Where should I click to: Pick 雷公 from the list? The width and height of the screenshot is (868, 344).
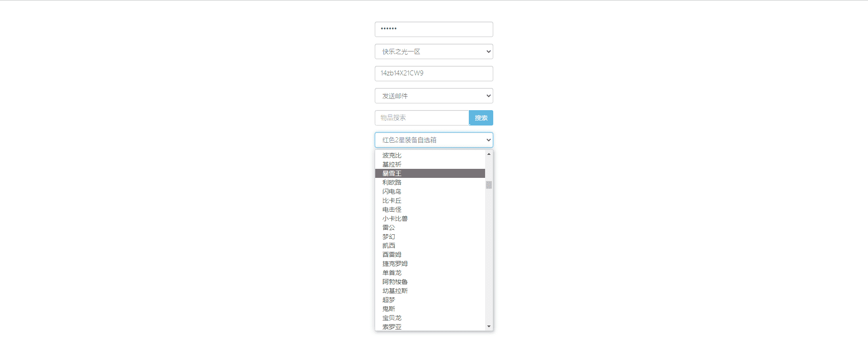coord(430,228)
